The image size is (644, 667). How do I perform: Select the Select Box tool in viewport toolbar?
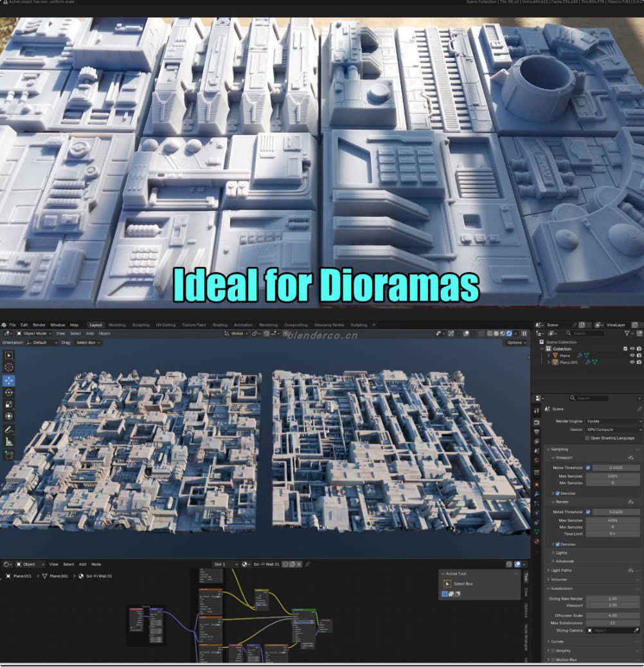[x=9, y=355]
